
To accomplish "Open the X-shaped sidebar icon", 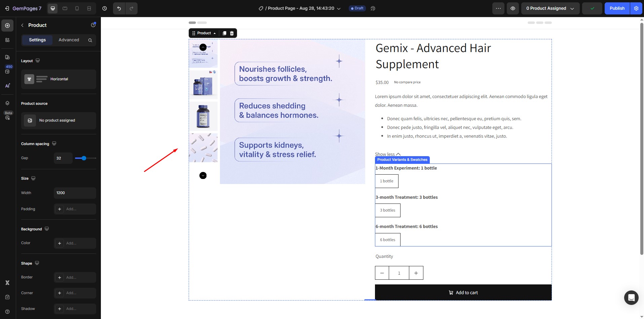I will coord(7,283).
